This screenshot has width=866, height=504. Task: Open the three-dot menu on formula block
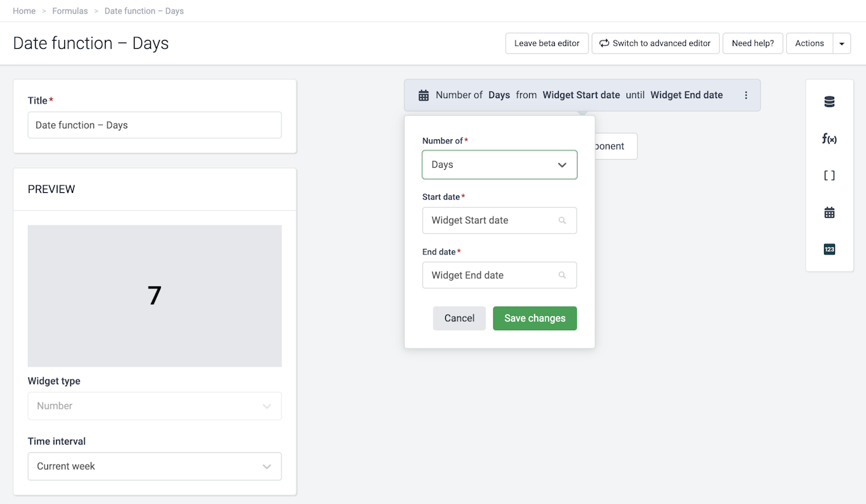pos(746,95)
